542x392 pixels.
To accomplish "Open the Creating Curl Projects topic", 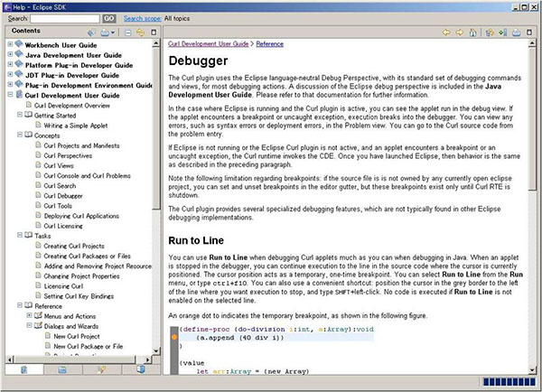I will (74, 246).
